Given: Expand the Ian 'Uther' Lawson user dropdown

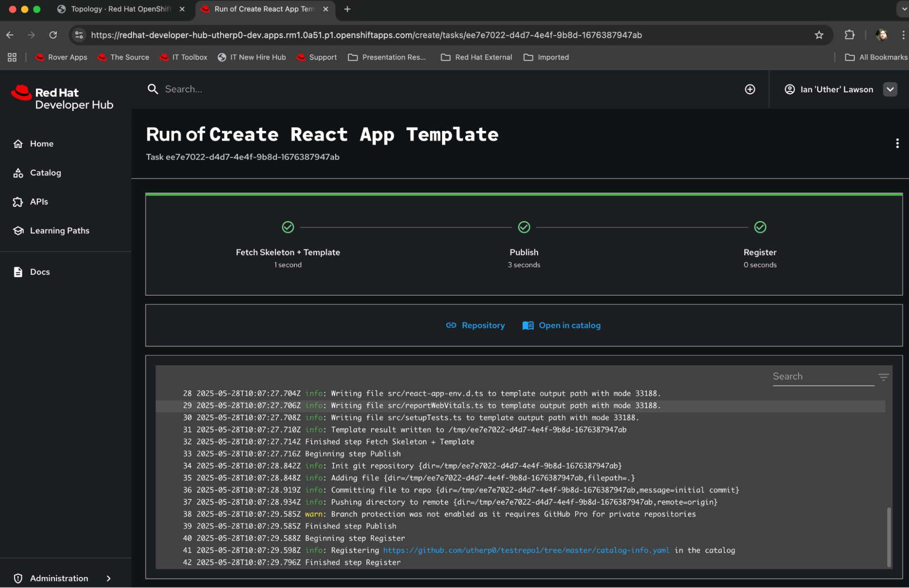Looking at the screenshot, I should click(890, 90).
